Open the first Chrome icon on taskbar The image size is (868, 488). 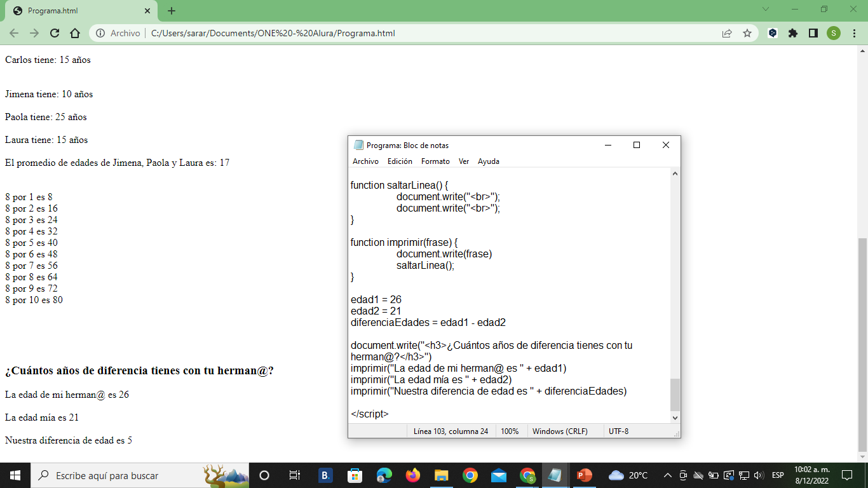(470, 475)
